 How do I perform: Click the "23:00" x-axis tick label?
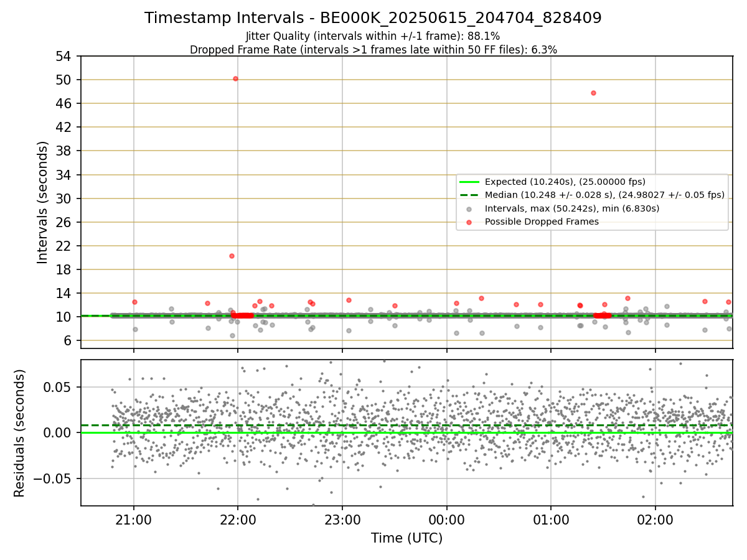pyautogui.click(x=342, y=519)
